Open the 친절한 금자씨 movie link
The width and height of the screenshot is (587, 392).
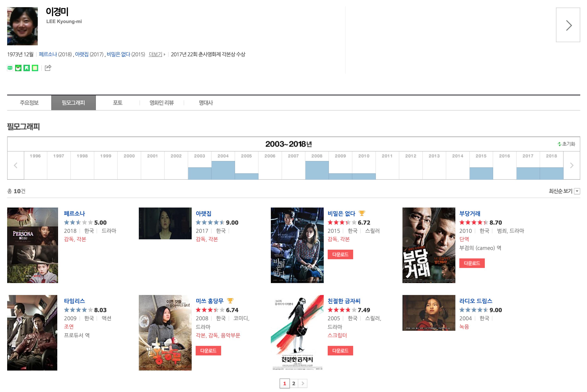coord(344,301)
